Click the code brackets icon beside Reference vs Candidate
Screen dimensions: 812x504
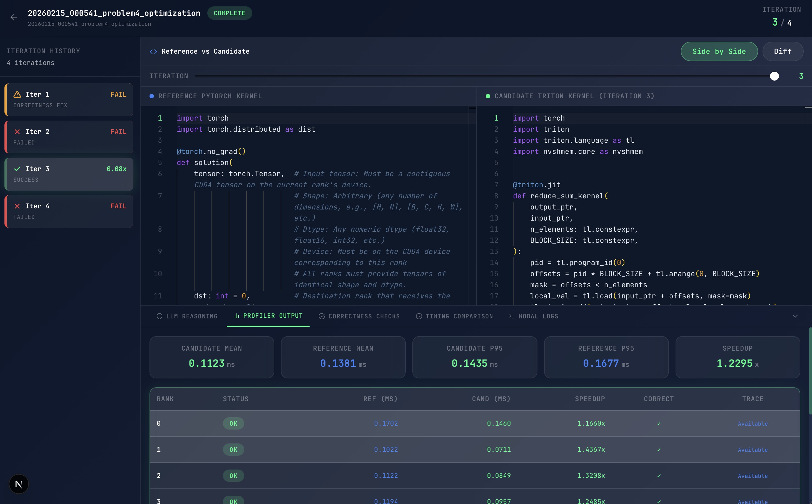pyautogui.click(x=153, y=52)
